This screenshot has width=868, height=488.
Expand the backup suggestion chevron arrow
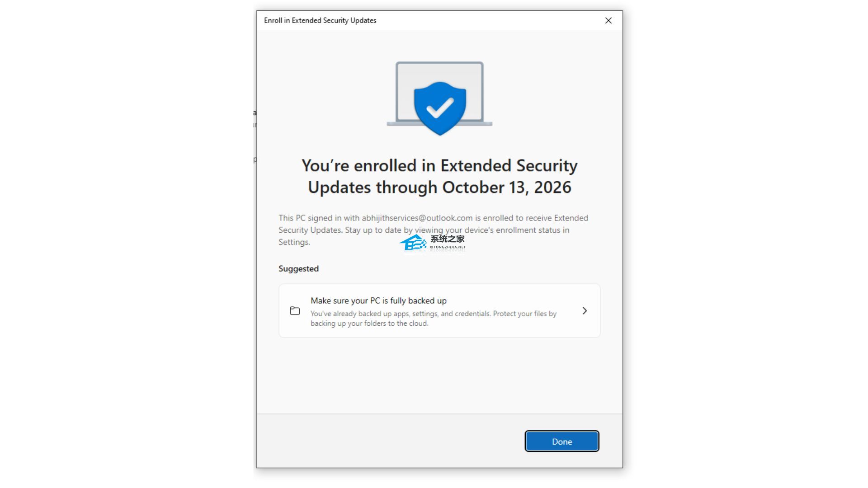(585, 311)
